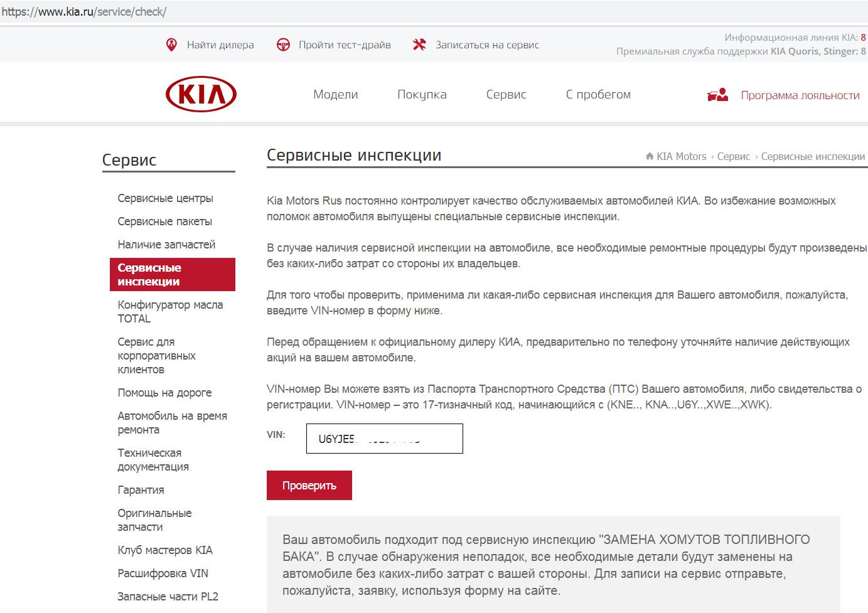Go to Помощь на дороге
The width and height of the screenshot is (868, 613).
tap(164, 393)
